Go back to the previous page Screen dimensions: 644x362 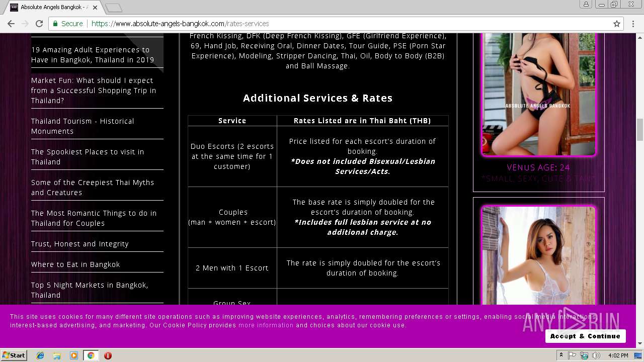tap(11, 24)
